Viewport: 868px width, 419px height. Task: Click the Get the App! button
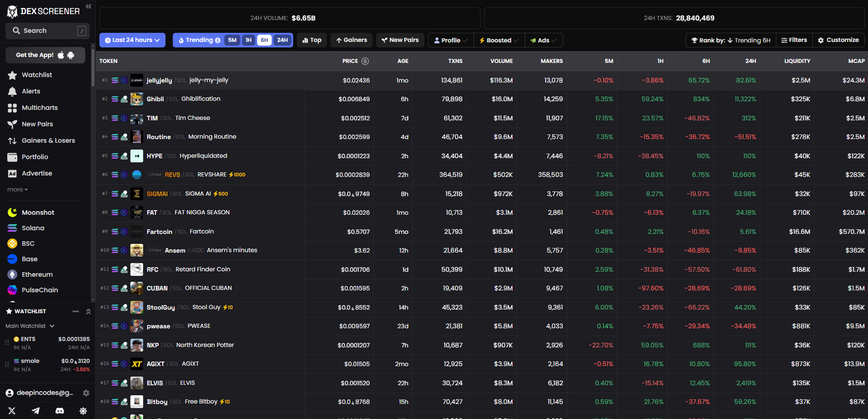tap(45, 55)
